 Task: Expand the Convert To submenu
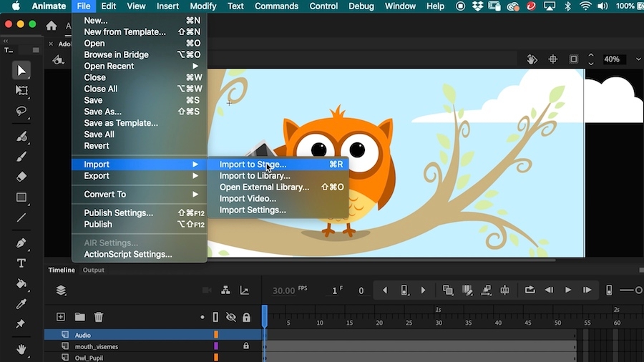tap(140, 194)
